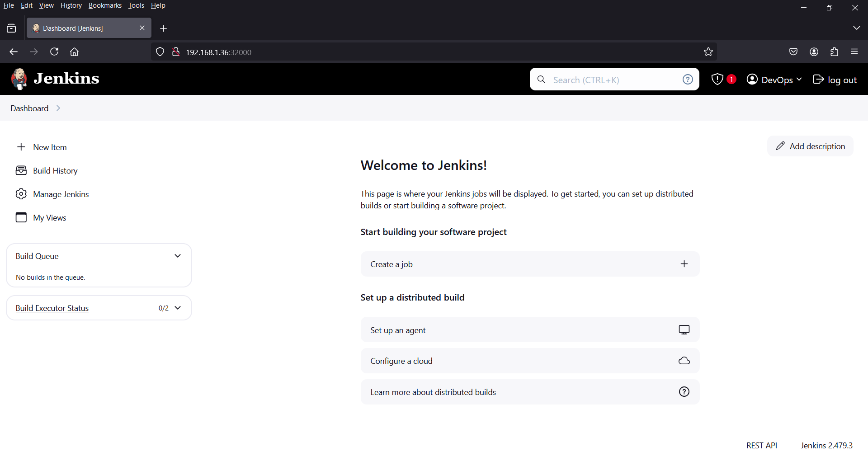Click the browser address bar URL
The image size is (868, 461).
pos(219,52)
